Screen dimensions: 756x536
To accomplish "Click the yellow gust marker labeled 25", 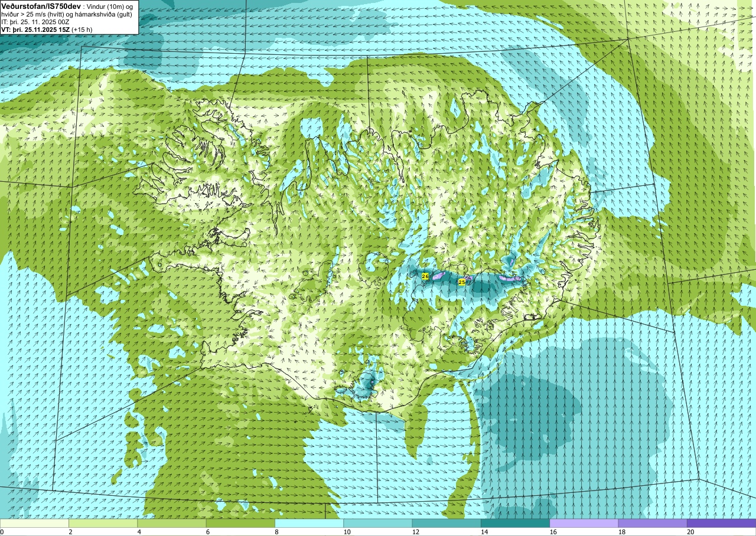I will tap(462, 282).
